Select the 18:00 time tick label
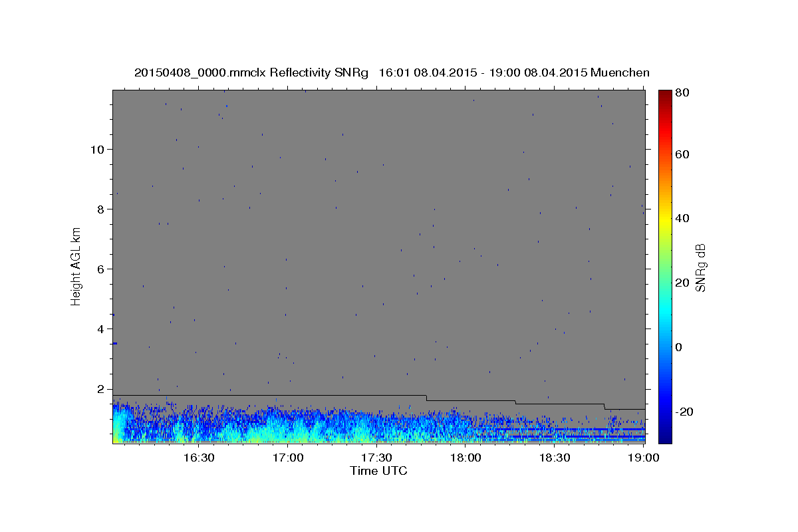The image size is (798, 532). [465, 458]
